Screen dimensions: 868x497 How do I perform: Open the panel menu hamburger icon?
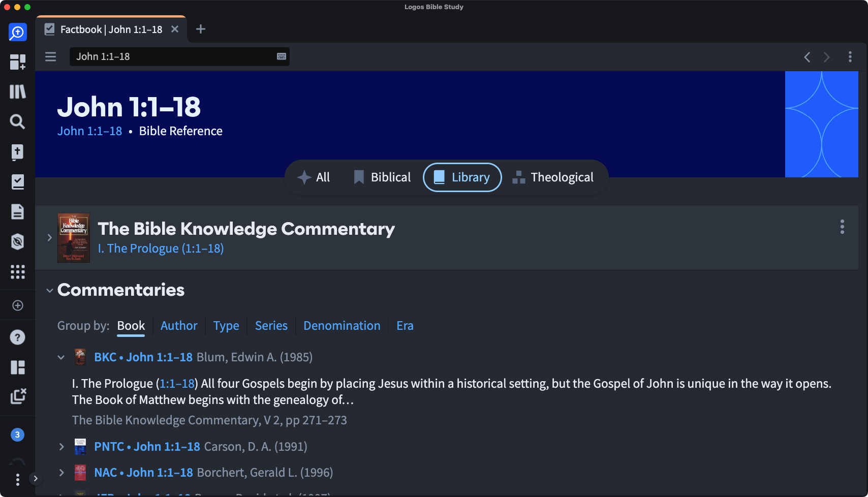click(50, 56)
